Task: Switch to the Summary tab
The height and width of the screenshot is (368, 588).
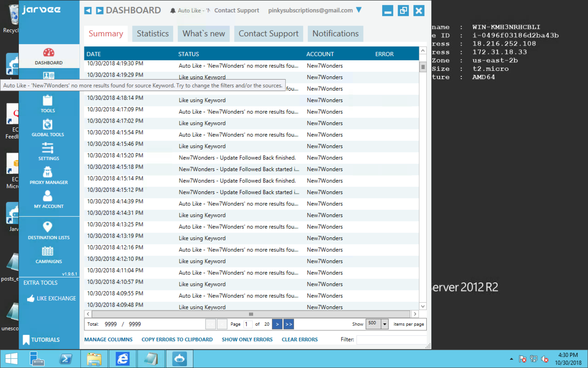Action: tap(106, 34)
